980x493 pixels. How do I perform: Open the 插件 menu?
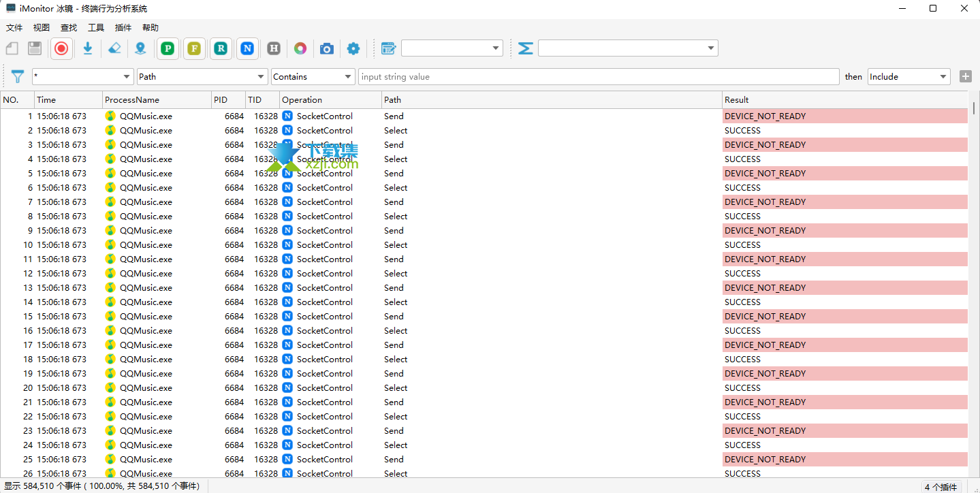(123, 28)
